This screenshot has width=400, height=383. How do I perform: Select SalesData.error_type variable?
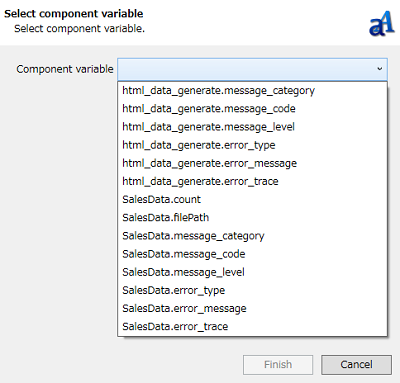(252, 290)
